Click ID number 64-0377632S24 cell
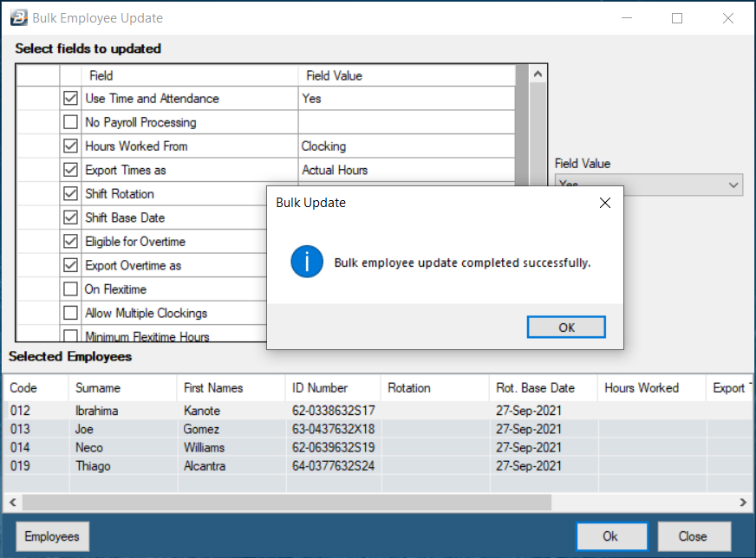Image resolution: width=756 pixels, height=558 pixels. 334,465
